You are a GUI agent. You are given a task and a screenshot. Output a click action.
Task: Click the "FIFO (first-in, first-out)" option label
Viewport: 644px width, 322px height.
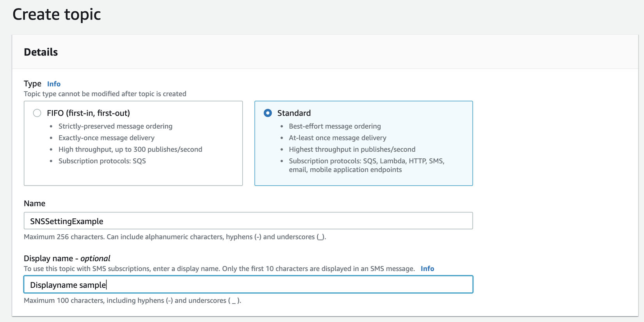(88, 113)
